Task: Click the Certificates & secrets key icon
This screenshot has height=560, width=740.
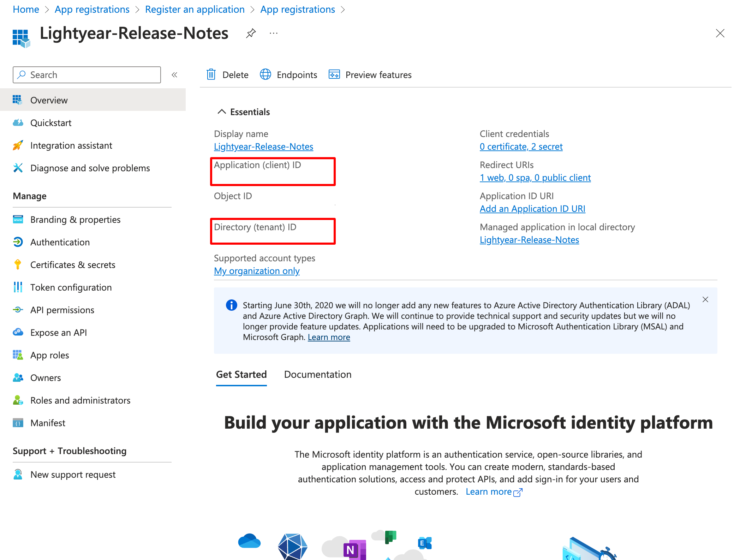Action: 18,264
